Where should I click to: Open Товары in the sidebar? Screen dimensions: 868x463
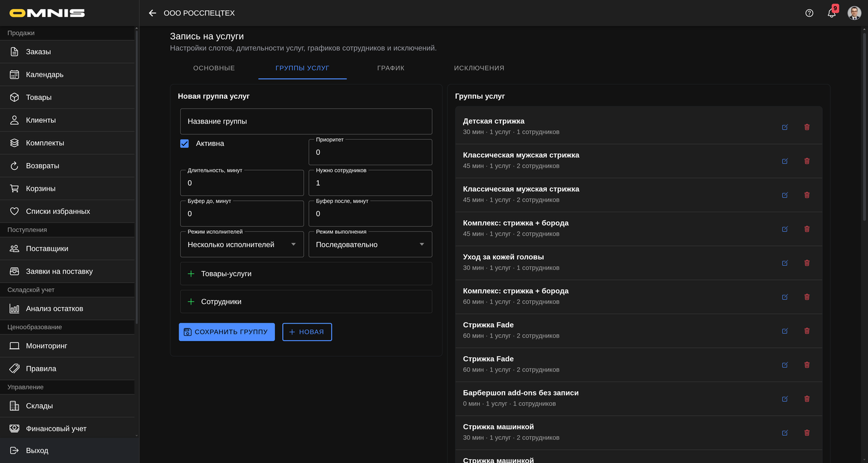tap(68, 98)
